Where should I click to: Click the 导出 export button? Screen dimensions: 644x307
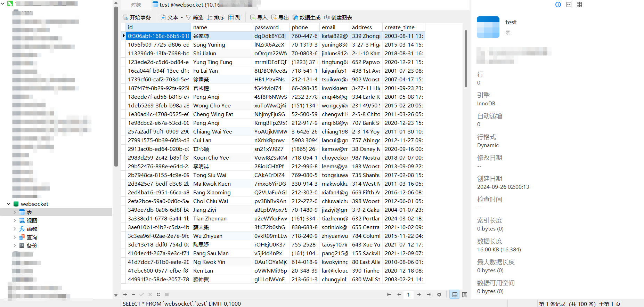[x=280, y=17]
